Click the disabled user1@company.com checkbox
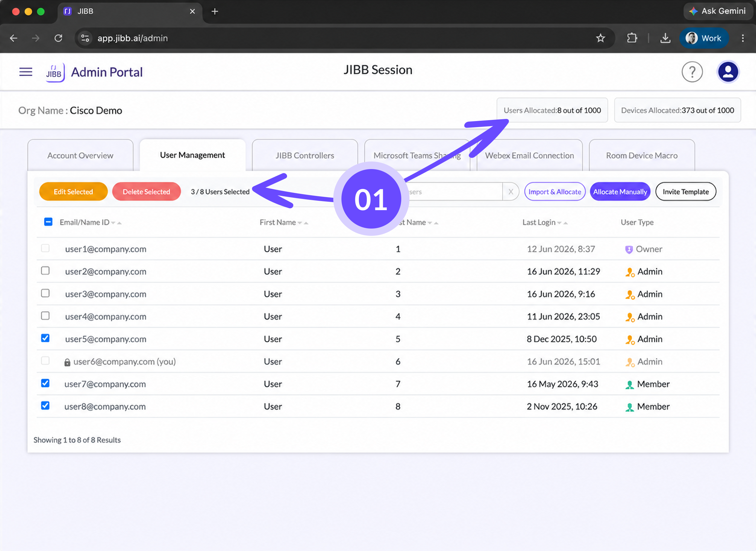 point(45,248)
